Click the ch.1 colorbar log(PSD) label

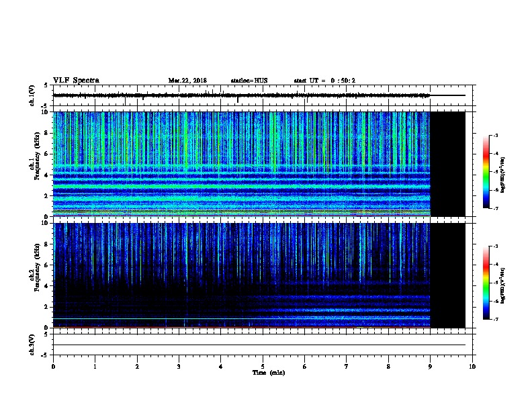[503, 175]
